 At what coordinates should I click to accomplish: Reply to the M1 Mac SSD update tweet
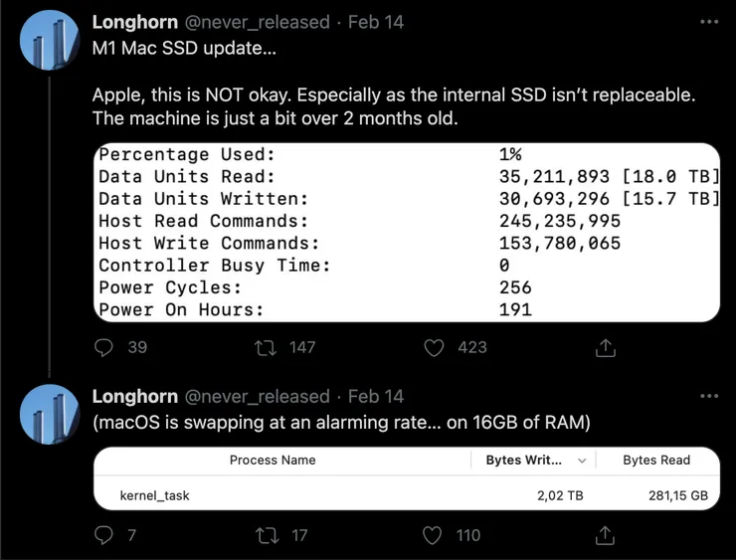click(x=103, y=348)
